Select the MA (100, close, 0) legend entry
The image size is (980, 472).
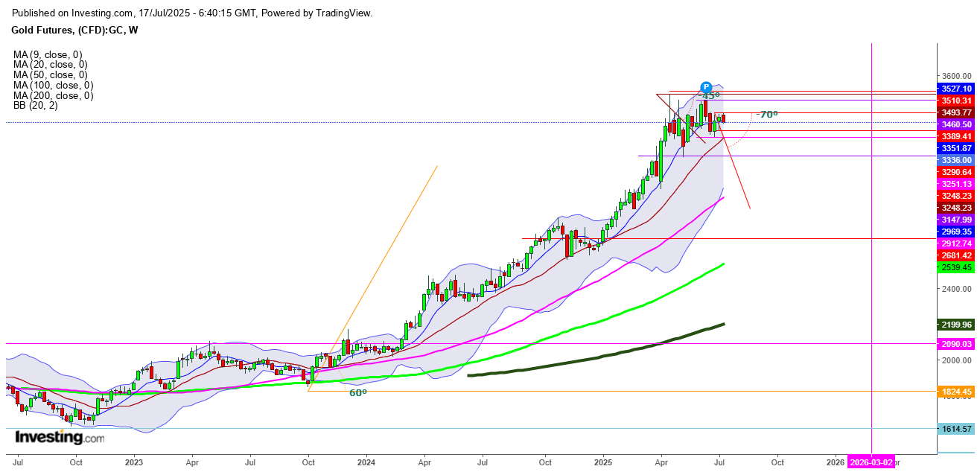53,85
